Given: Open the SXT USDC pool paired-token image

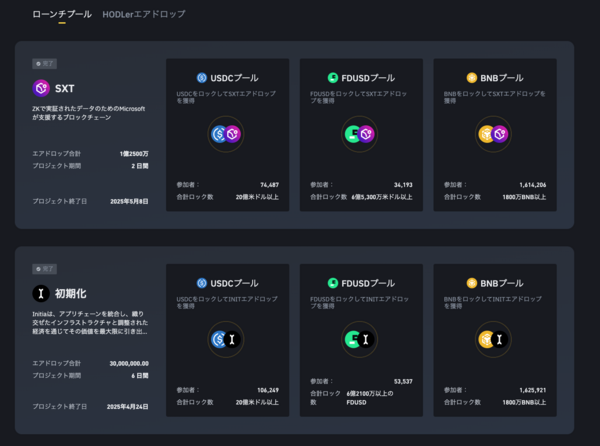Looking at the screenshot, I should click(226, 134).
